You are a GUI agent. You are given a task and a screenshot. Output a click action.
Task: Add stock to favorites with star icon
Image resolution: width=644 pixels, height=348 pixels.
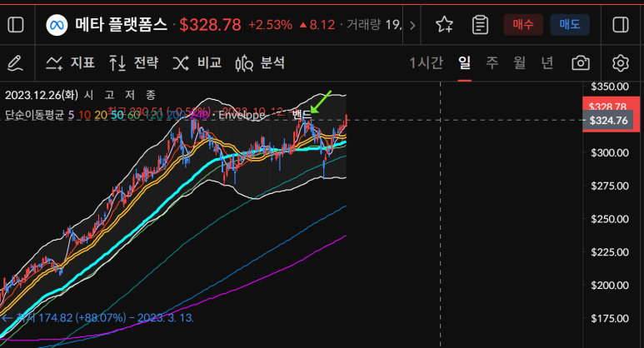point(444,25)
